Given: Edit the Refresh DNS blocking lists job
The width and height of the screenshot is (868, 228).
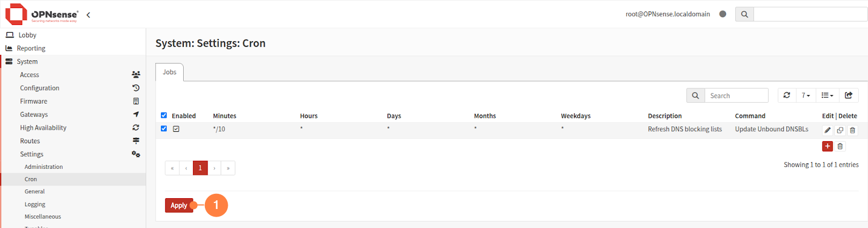Looking at the screenshot, I should [x=827, y=130].
